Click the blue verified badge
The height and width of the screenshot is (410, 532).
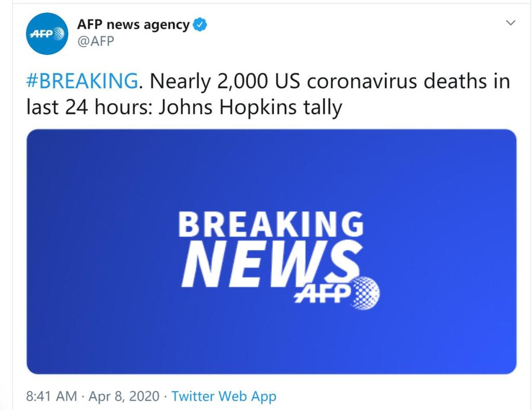tap(200, 24)
